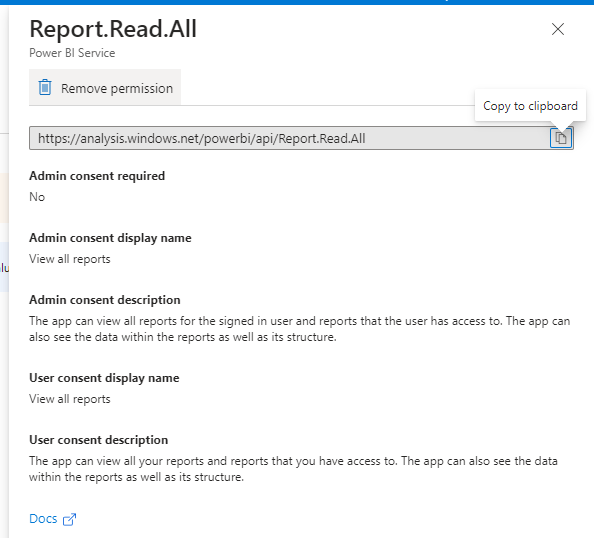
Task: Click the external link icon beside Docs
Action: [69, 519]
